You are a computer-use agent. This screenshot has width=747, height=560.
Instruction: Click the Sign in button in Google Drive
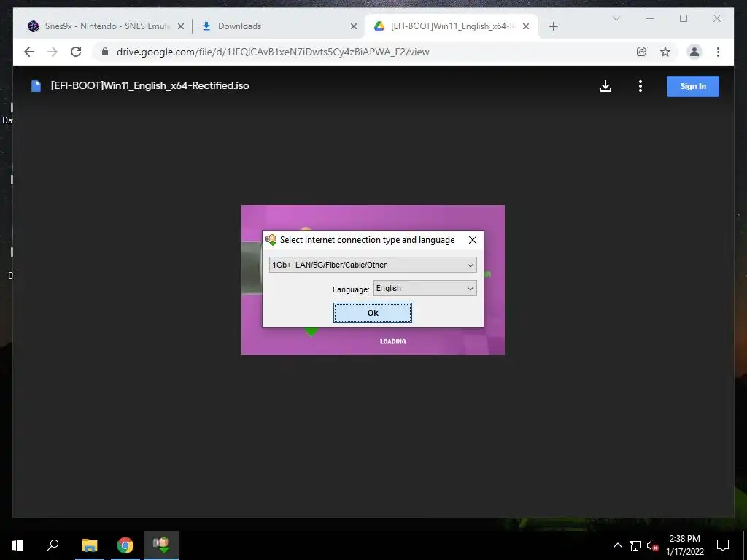(x=693, y=86)
